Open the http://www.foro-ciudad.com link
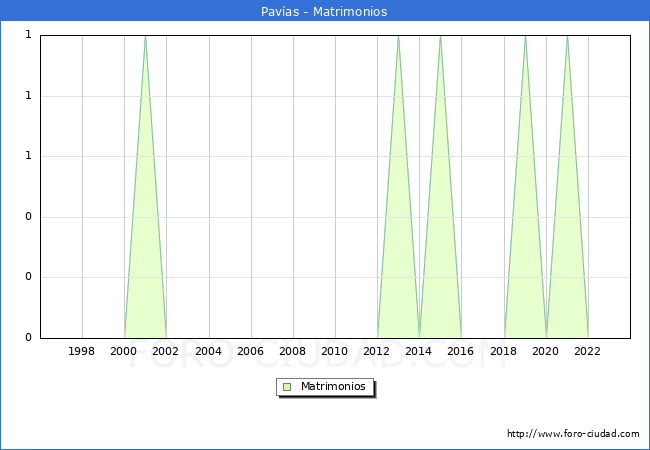 573,434
